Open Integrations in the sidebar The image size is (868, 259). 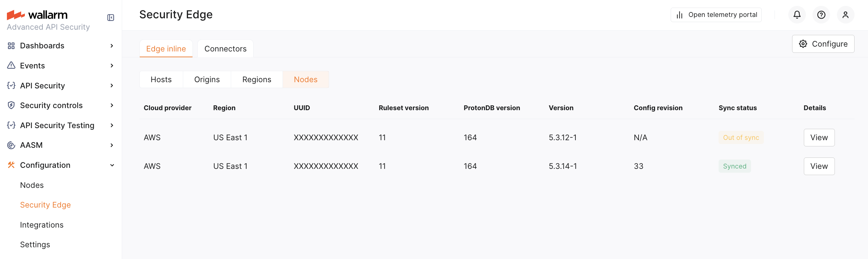[42, 225]
